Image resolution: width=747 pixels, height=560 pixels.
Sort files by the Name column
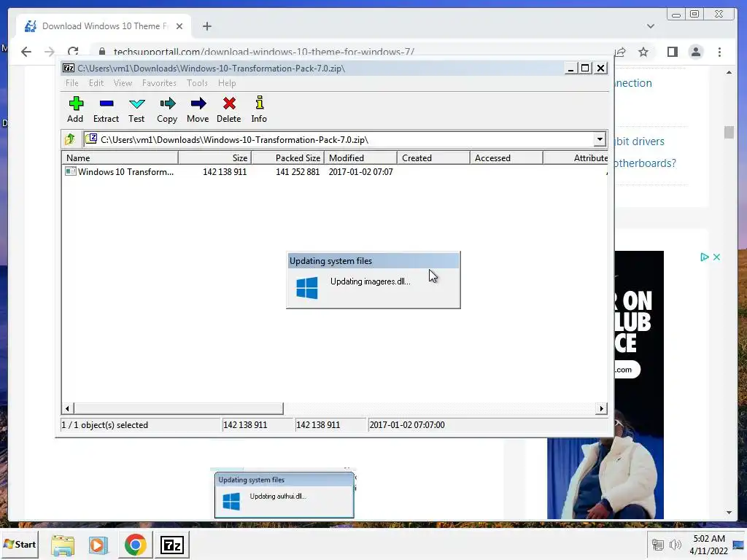coord(120,157)
